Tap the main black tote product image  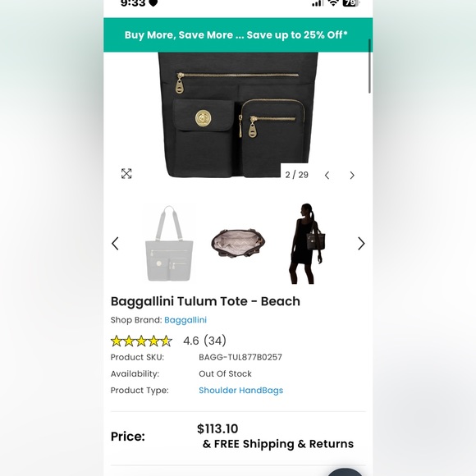[238, 115]
